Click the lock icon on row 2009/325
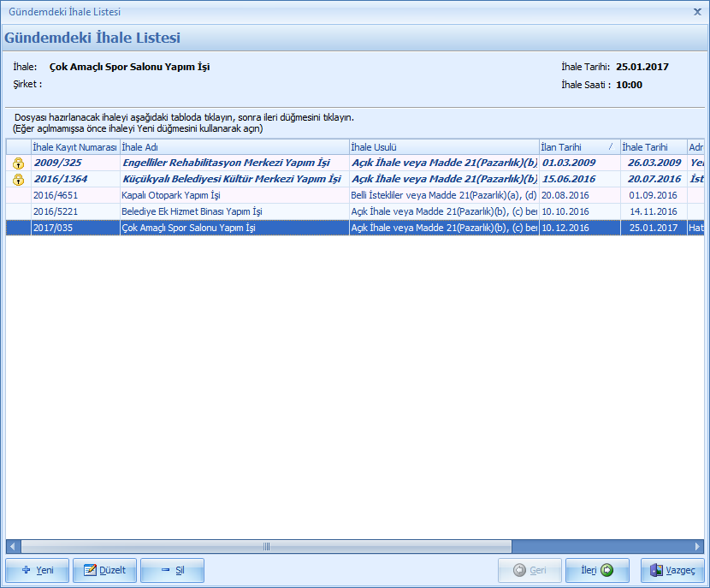Screen dimensions: 710x588 coord(18,163)
